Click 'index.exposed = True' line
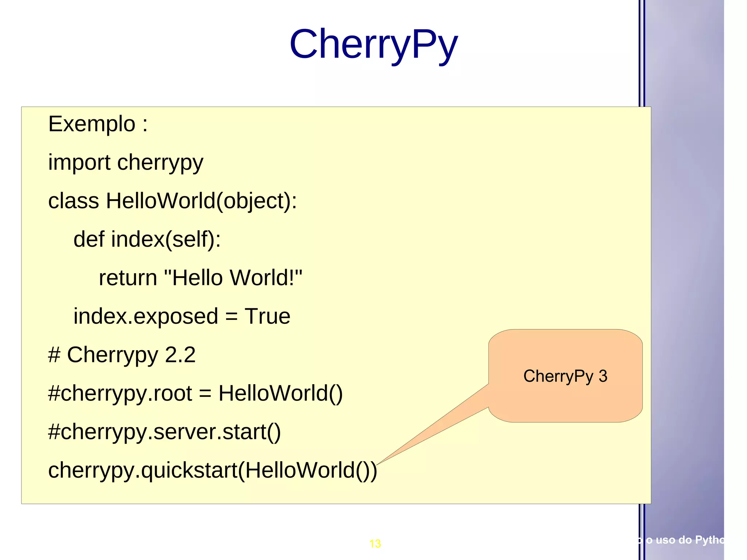The height and width of the screenshot is (560, 747). pyautogui.click(x=182, y=317)
